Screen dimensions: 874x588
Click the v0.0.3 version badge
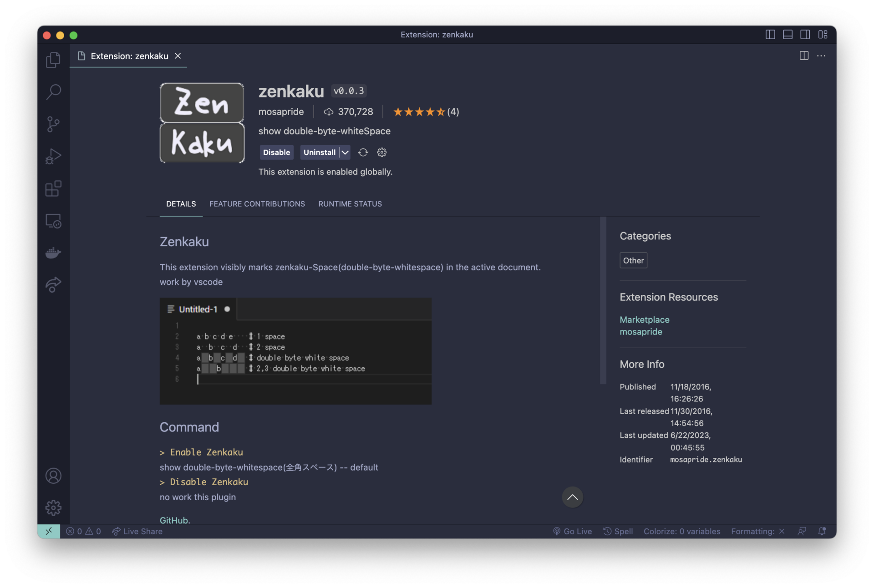pos(349,91)
